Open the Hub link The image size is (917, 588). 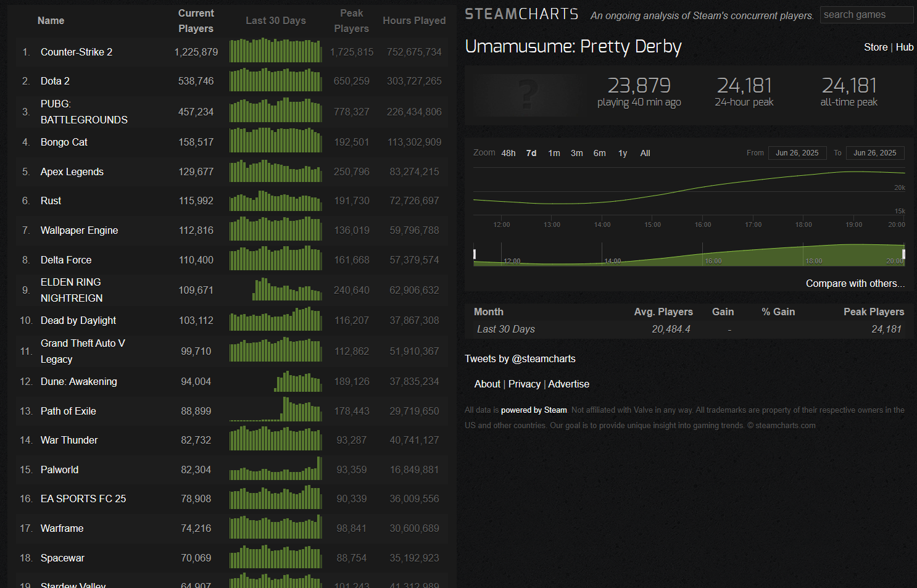905,48
